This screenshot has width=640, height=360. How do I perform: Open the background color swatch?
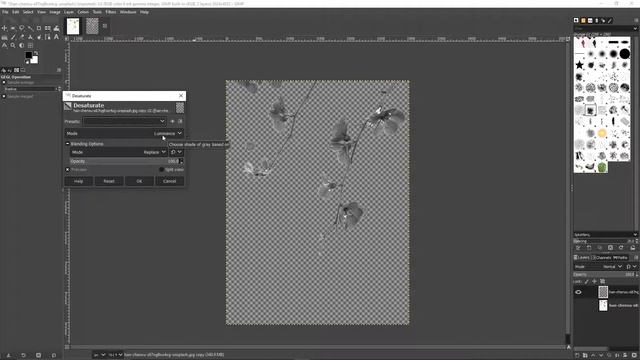tap(35, 60)
